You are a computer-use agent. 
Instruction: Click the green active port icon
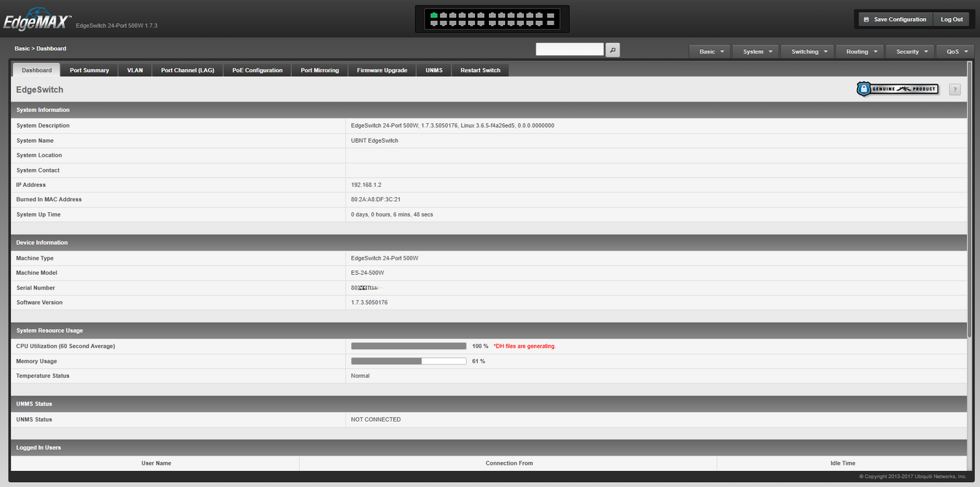pyautogui.click(x=434, y=15)
